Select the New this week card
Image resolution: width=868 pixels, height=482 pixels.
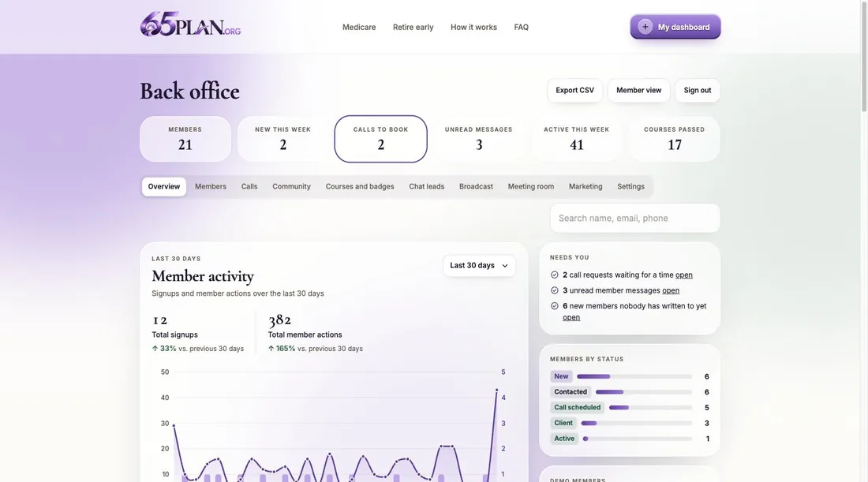(x=282, y=139)
